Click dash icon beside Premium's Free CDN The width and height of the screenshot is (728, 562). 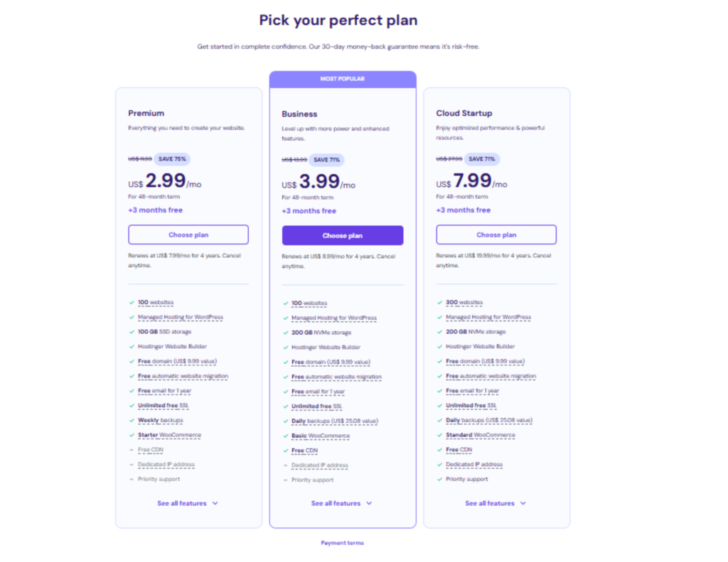coord(132,450)
